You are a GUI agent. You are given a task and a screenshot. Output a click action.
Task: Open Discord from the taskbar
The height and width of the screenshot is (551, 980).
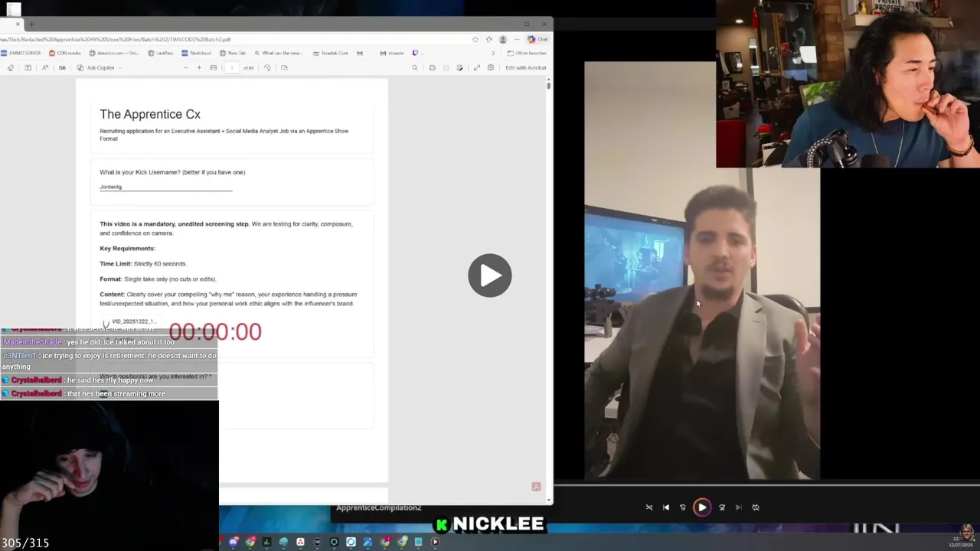234,542
